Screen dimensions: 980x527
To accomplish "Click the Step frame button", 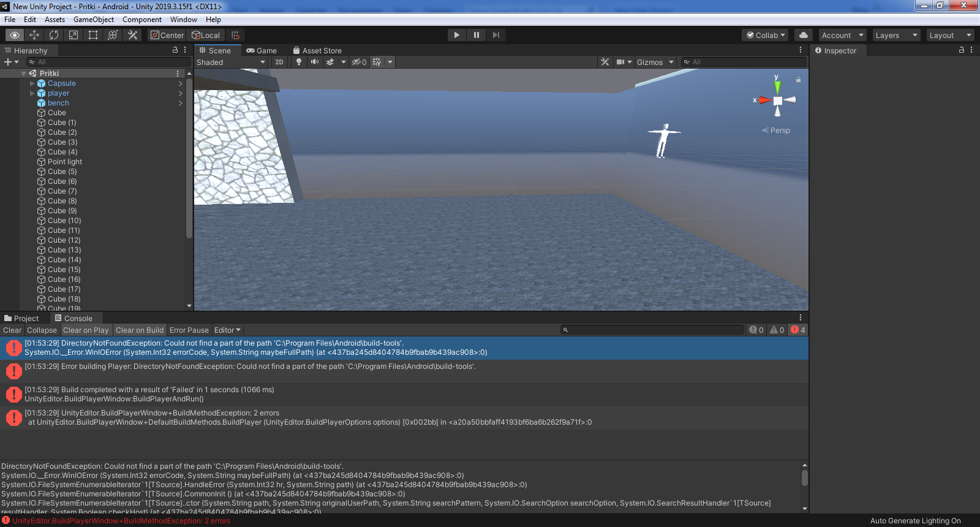I will (496, 35).
